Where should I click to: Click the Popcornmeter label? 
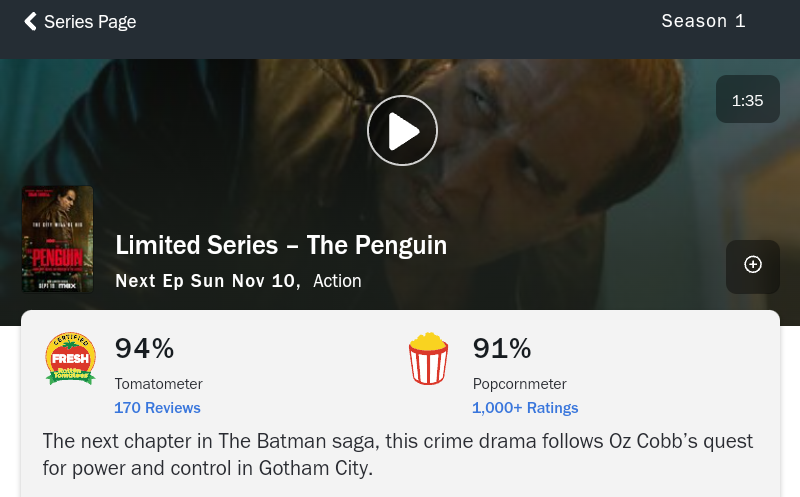pyautogui.click(x=519, y=384)
